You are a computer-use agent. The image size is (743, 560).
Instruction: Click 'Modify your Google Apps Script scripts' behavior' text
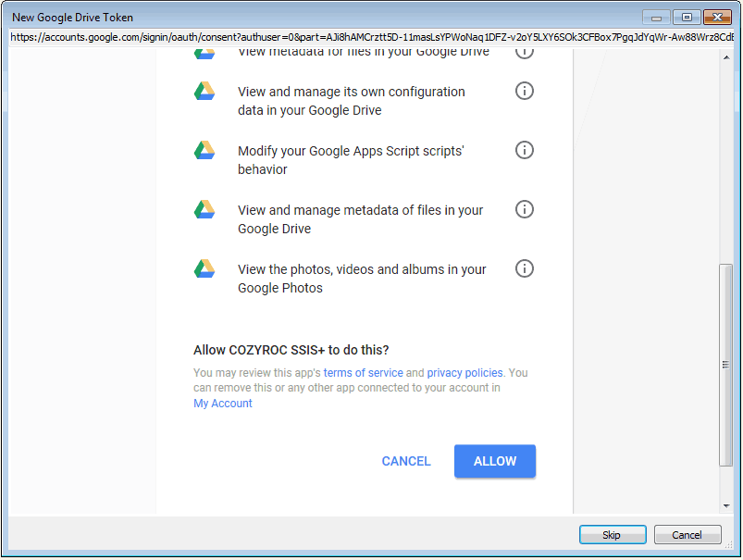[x=351, y=160]
